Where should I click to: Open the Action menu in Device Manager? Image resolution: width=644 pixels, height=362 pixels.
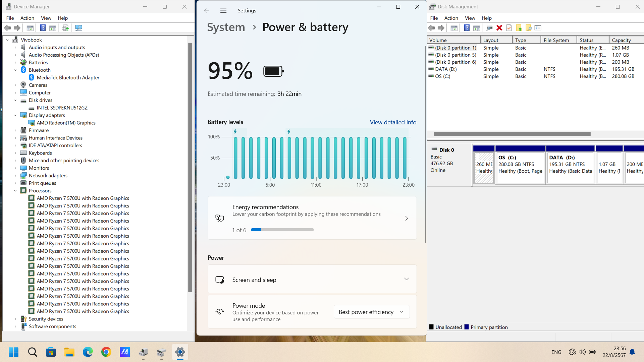pos(27,18)
